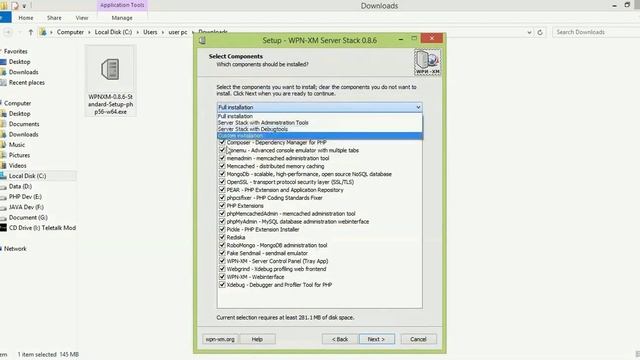Uncheck Xdebug Debugger and Profiler

coord(222,285)
